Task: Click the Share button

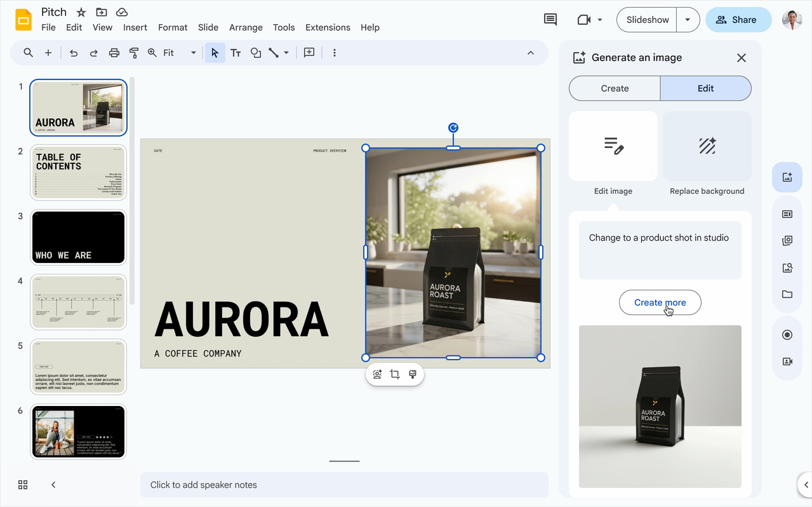Action: click(738, 20)
